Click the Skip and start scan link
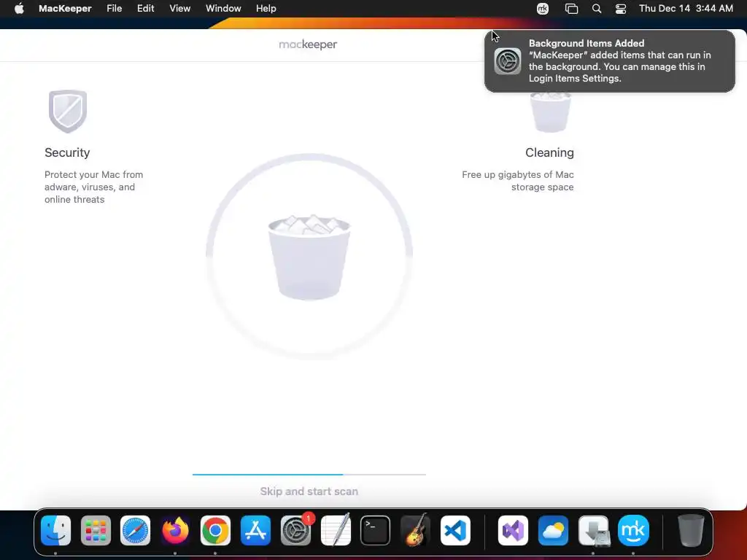The height and width of the screenshot is (560, 747). (309, 491)
